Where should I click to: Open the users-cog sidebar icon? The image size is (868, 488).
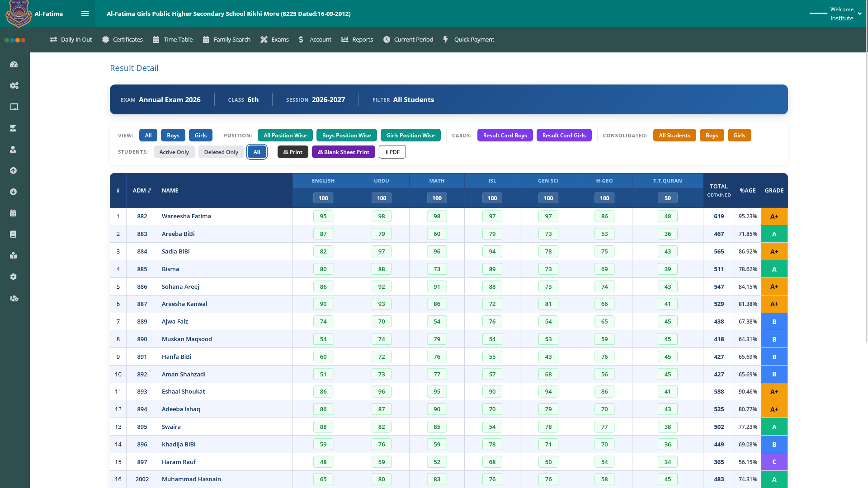(x=14, y=299)
